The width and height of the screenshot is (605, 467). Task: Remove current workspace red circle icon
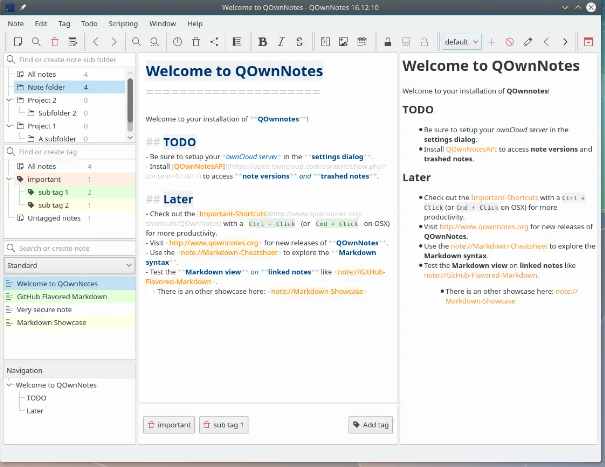coord(510,42)
